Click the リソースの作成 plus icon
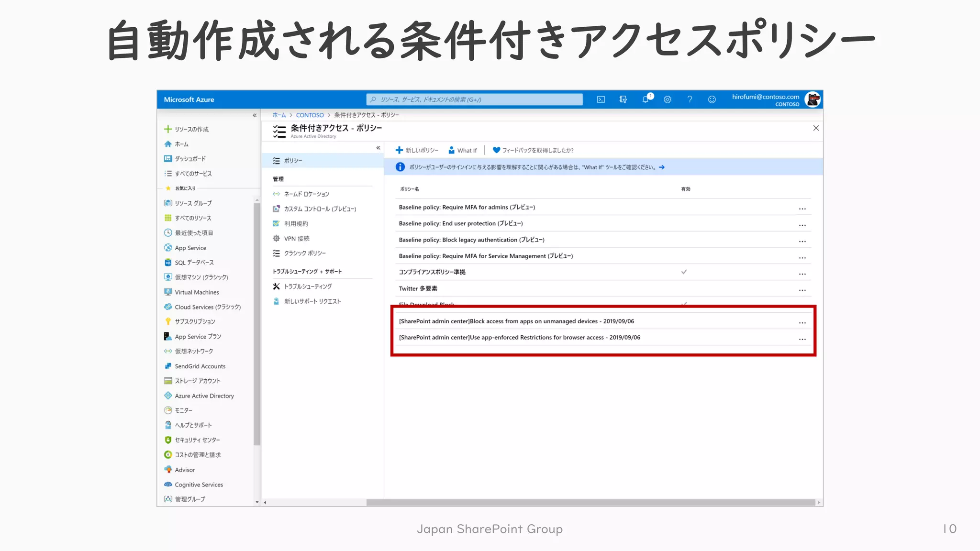980x551 pixels. (168, 129)
